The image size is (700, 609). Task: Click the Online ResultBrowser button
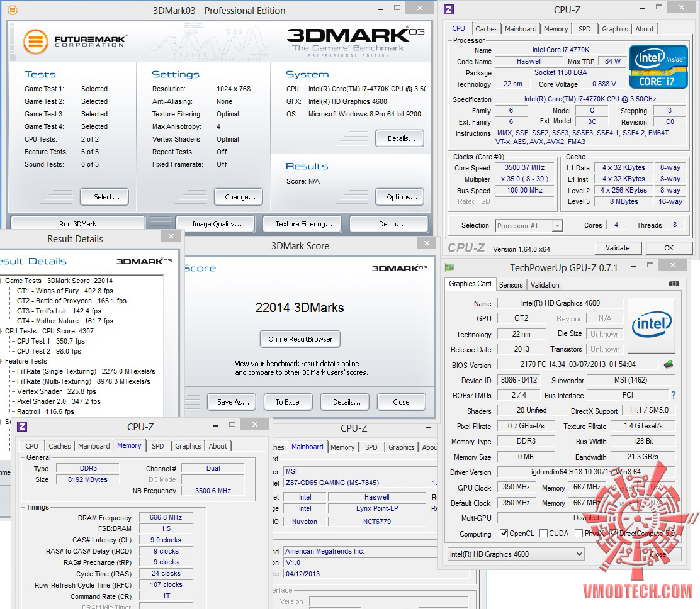coord(300,339)
